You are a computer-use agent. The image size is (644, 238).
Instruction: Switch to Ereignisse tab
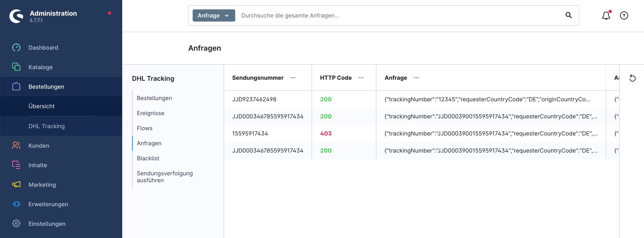151,113
